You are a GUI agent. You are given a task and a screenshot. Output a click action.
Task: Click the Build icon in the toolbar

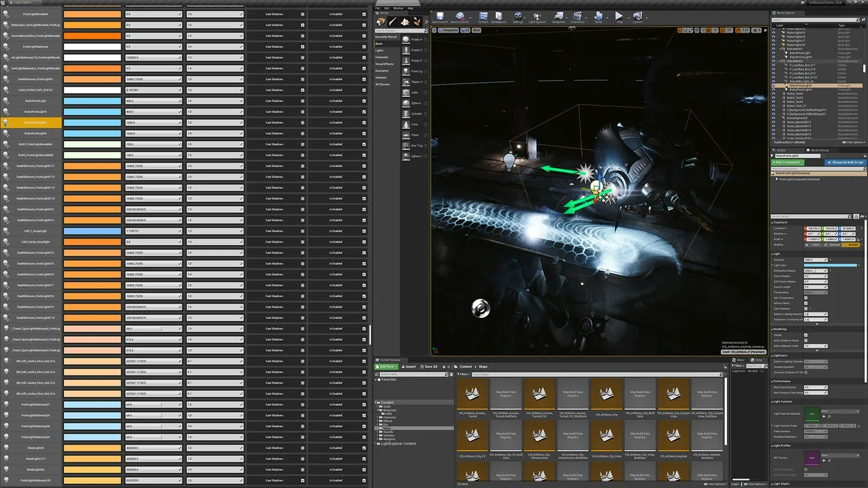pos(598,17)
